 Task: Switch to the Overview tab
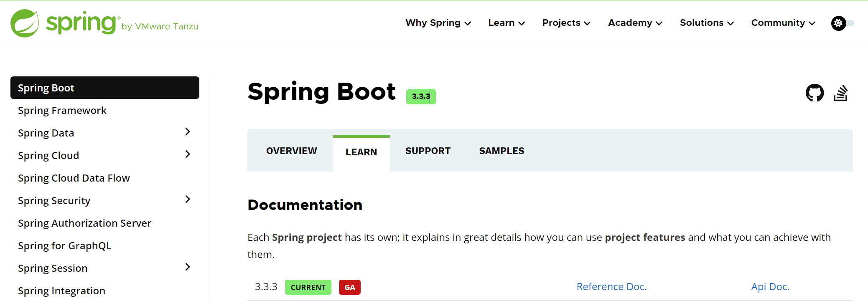coord(292,151)
